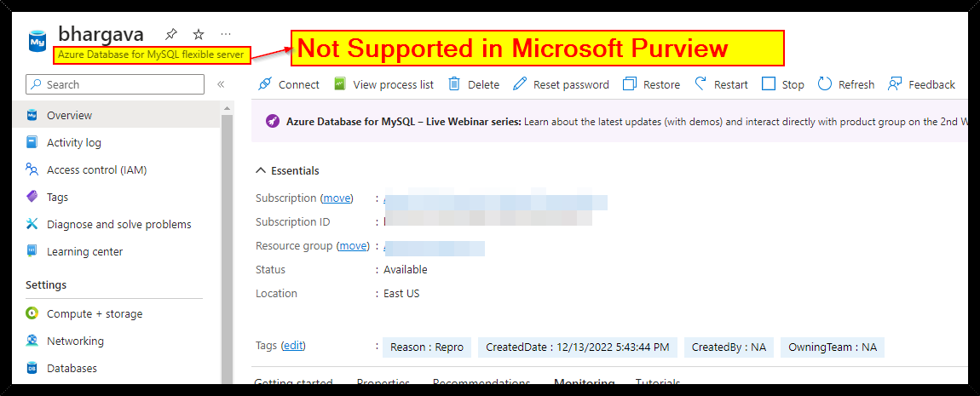The width and height of the screenshot is (980, 396).
Task: Click the Reason : Repro tag
Action: tap(427, 347)
